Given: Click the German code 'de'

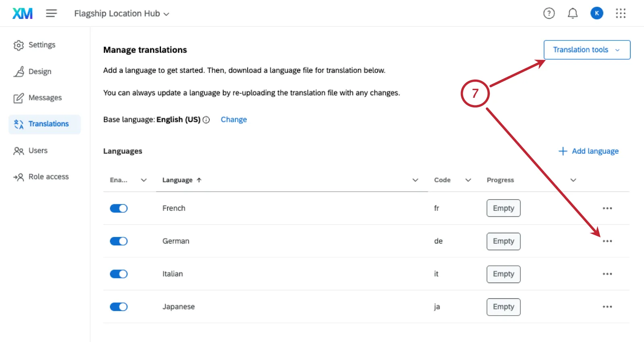Looking at the screenshot, I should point(438,241).
